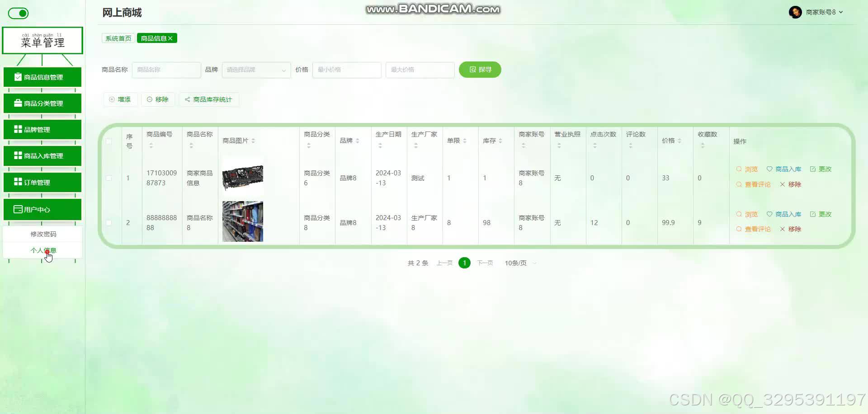This screenshot has width=868, height=414.
Task: Go to 下一页 in pagination
Action: point(485,263)
